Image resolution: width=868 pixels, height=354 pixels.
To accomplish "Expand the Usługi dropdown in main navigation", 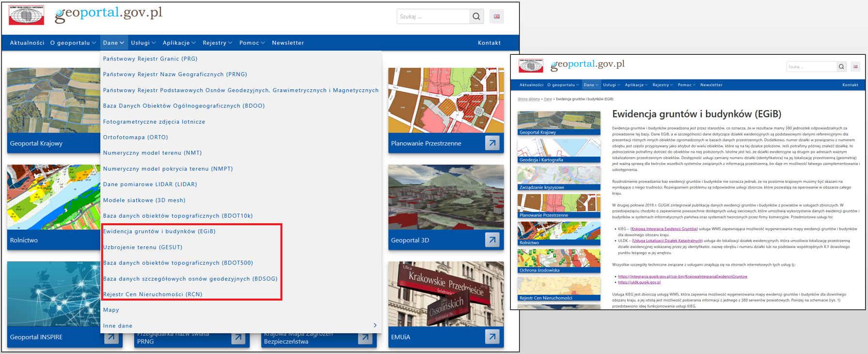I will pos(143,43).
